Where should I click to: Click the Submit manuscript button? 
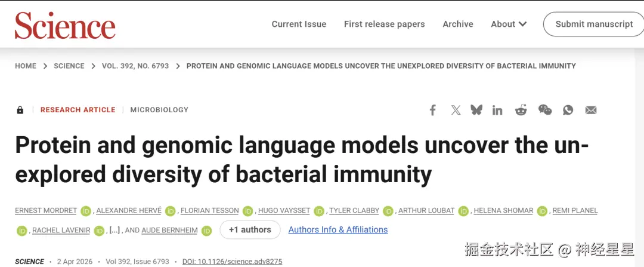tap(594, 24)
